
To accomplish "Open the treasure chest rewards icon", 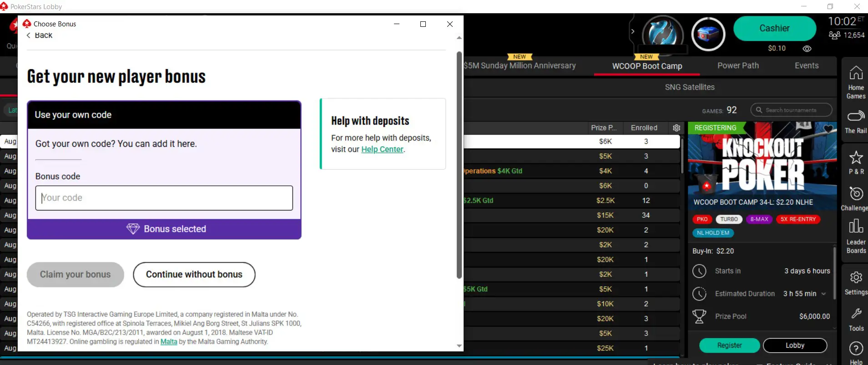I will point(708,34).
